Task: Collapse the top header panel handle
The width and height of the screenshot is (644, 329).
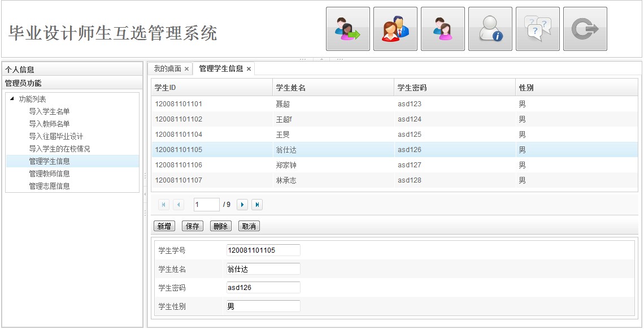Action: 321,59
